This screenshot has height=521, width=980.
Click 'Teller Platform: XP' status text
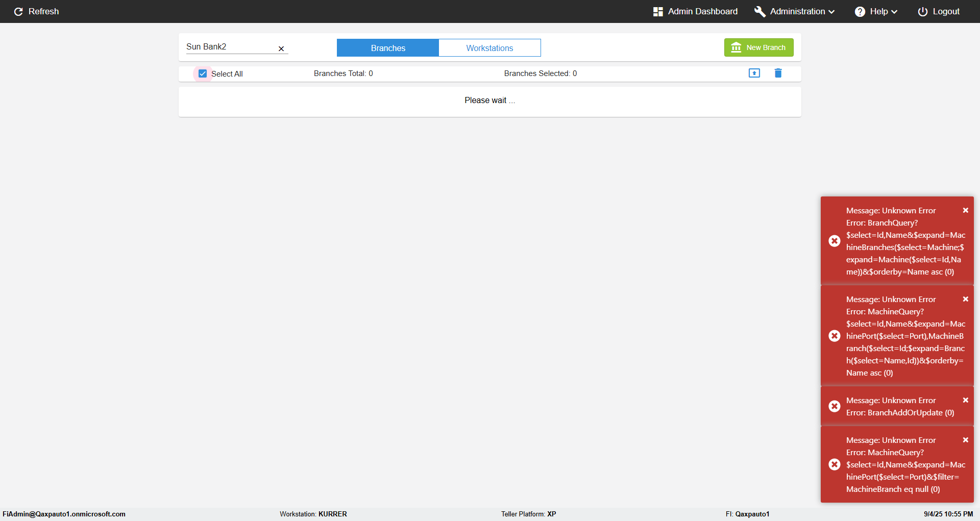pyautogui.click(x=529, y=514)
